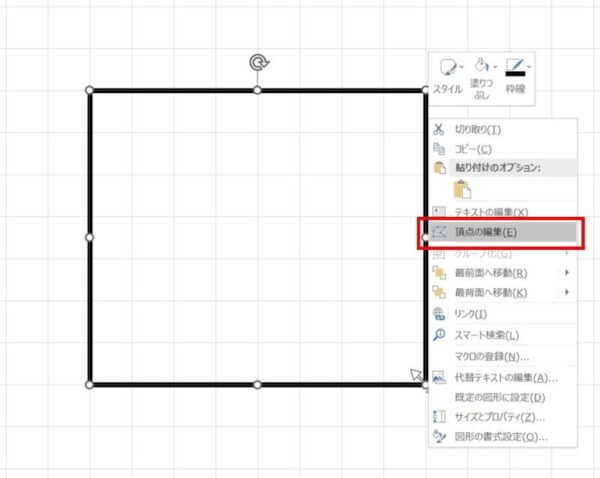Click the format shape icon at the menu bottom
This screenshot has width=600, height=478.
click(x=439, y=437)
